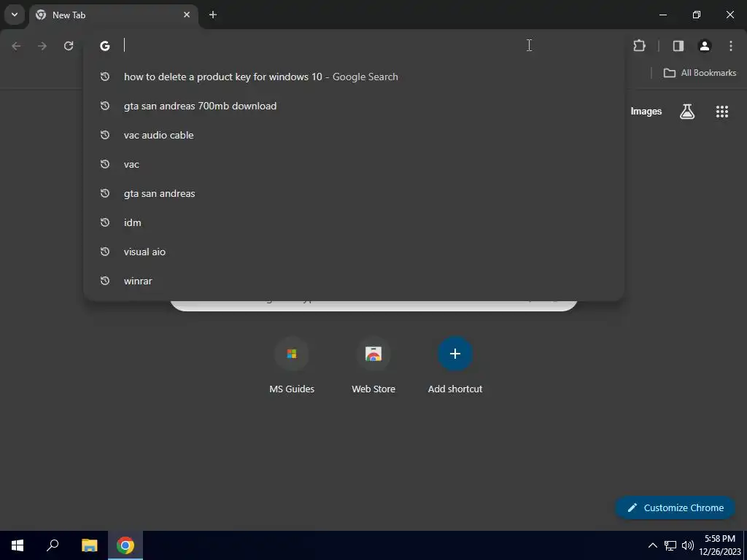This screenshot has width=747, height=560.
Task: Click the Customize Chrome button
Action: click(x=675, y=507)
